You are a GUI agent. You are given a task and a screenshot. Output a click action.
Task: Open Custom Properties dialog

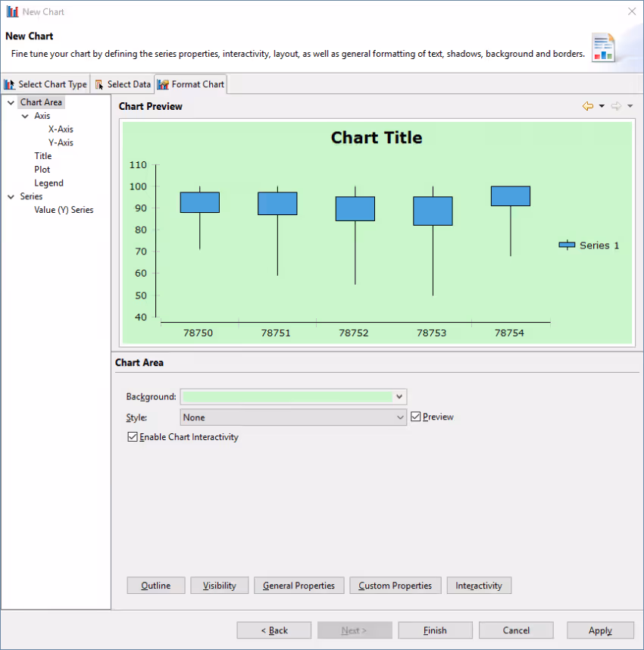(395, 586)
